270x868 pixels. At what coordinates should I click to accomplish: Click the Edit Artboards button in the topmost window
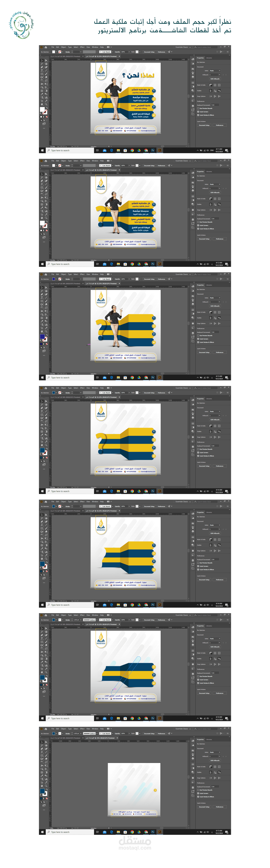[x=215, y=79]
